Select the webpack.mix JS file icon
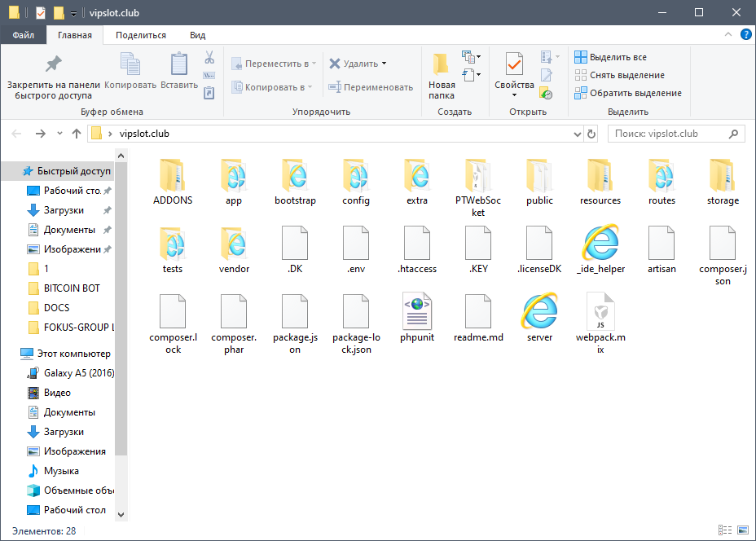 click(600, 311)
